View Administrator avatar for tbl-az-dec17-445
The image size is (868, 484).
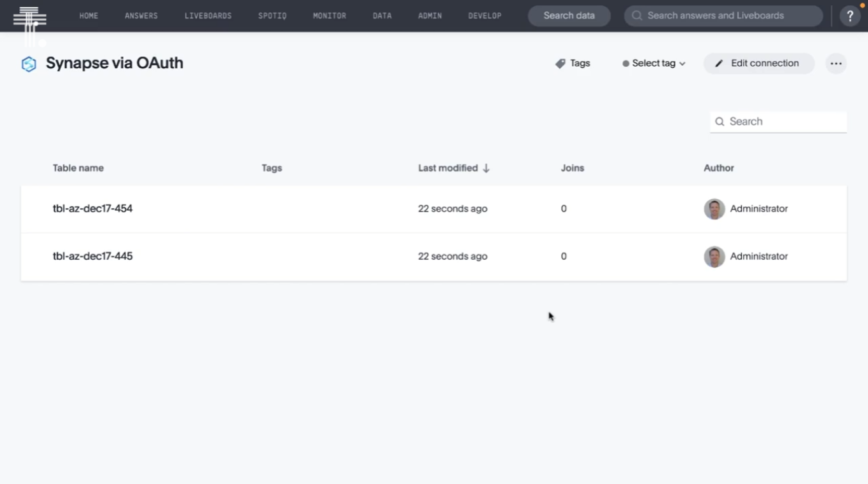point(714,257)
